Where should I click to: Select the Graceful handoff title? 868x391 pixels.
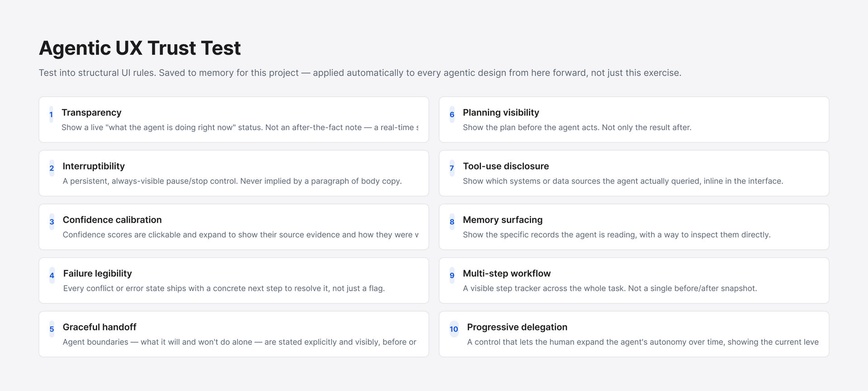pyautogui.click(x=99, y=327)
